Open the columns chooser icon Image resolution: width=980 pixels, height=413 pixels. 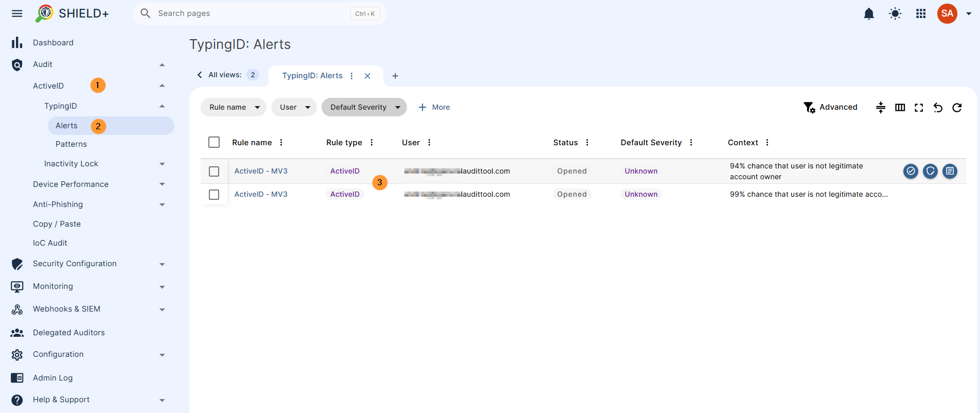900,107
